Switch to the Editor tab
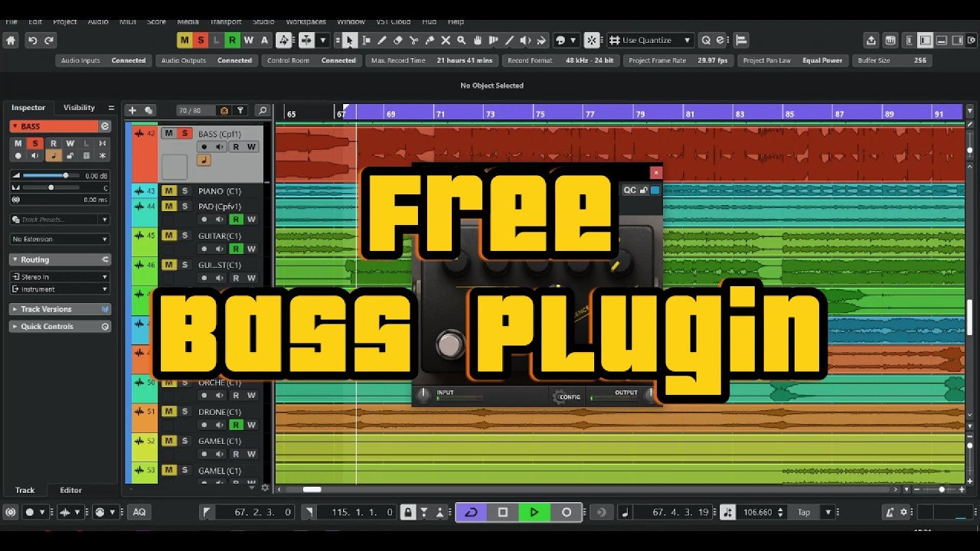Screen dimensions: 980x551 tap(70, 491)
